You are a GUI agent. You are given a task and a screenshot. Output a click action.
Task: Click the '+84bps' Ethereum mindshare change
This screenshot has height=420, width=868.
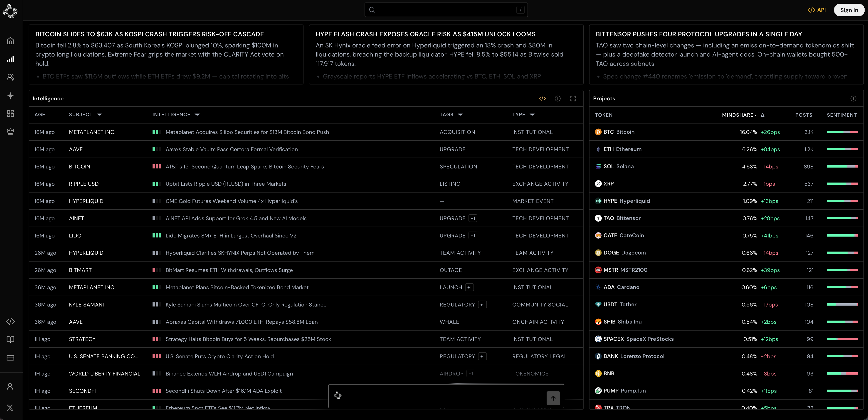(770, 149)
